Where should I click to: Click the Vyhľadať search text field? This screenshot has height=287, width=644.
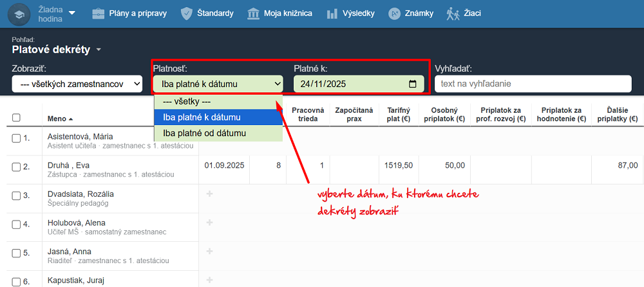pos(533,84)
